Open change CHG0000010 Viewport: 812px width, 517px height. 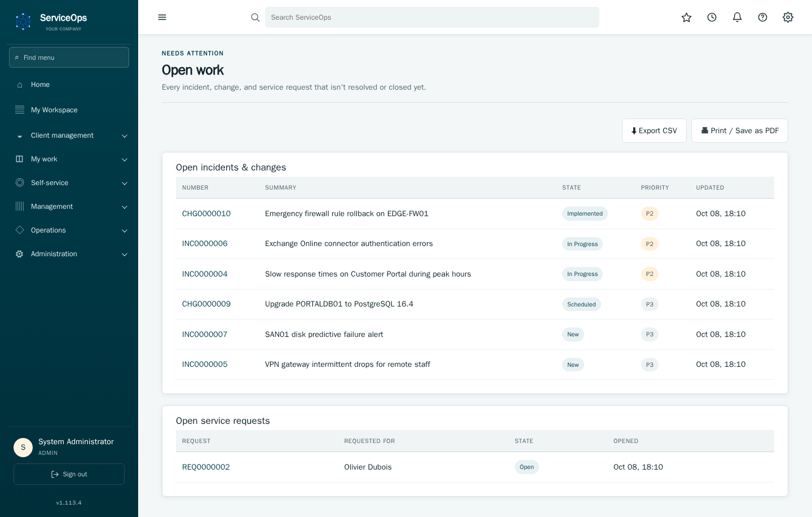(206, 213)
